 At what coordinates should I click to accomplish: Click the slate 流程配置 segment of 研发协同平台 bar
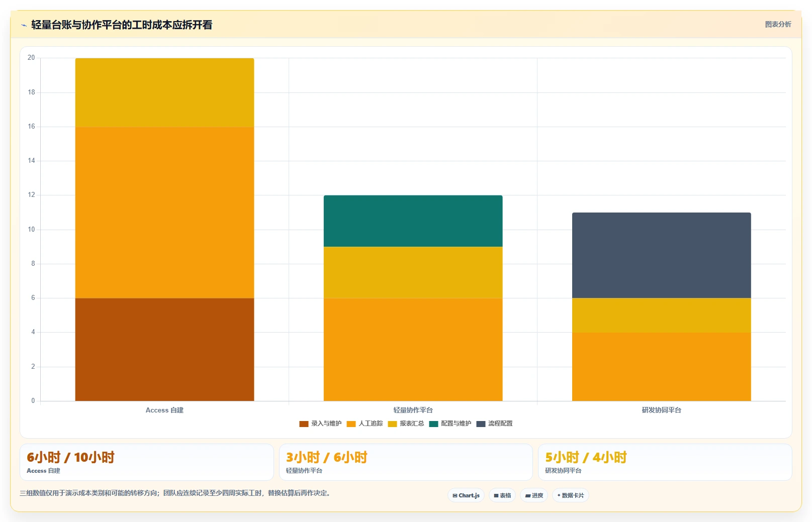click(x=661, y=255)
